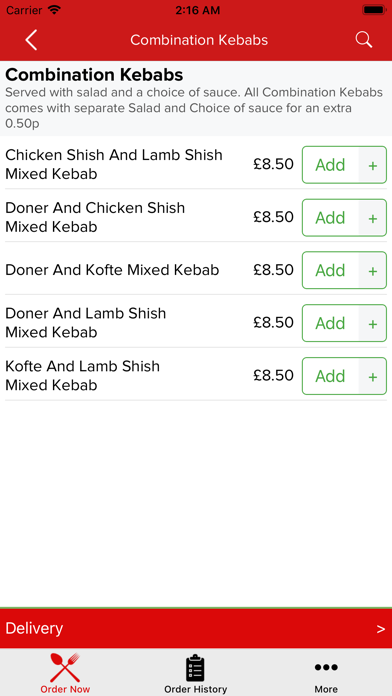
Task: Click plus icon for Doner And Lamb Shish
Action: pos(372,324)
